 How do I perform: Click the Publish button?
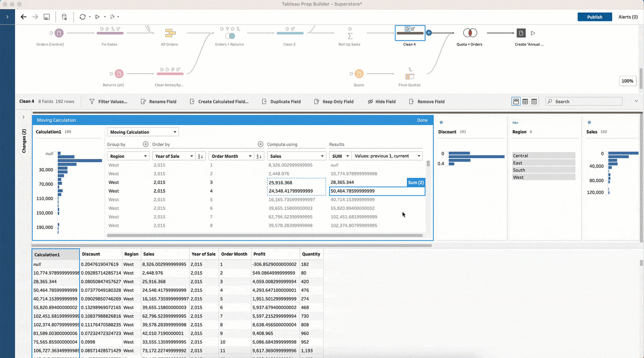(595, 17)
